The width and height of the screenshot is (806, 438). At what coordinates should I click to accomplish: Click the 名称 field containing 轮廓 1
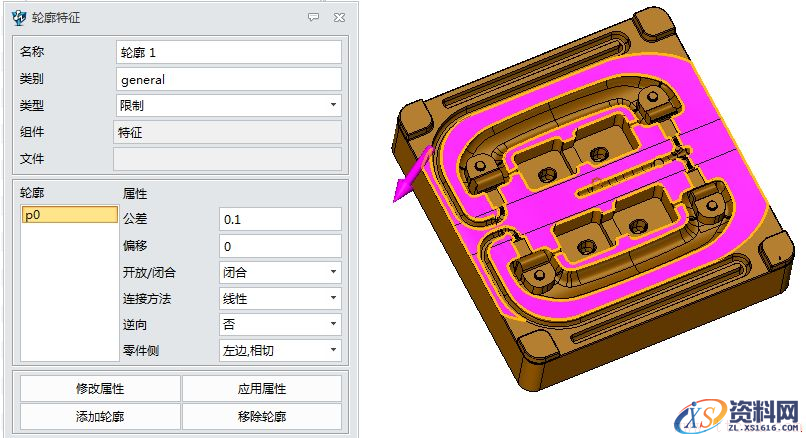coord(229,52)
